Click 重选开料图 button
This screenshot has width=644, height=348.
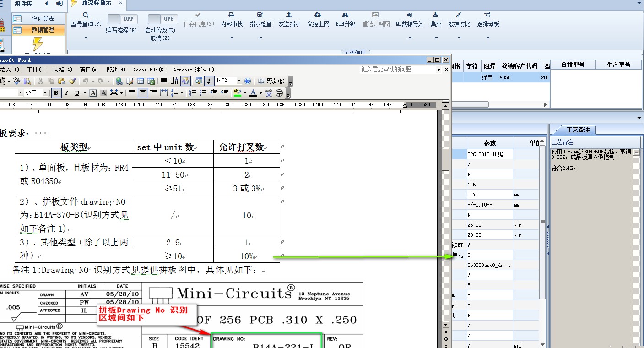point(376,19)
